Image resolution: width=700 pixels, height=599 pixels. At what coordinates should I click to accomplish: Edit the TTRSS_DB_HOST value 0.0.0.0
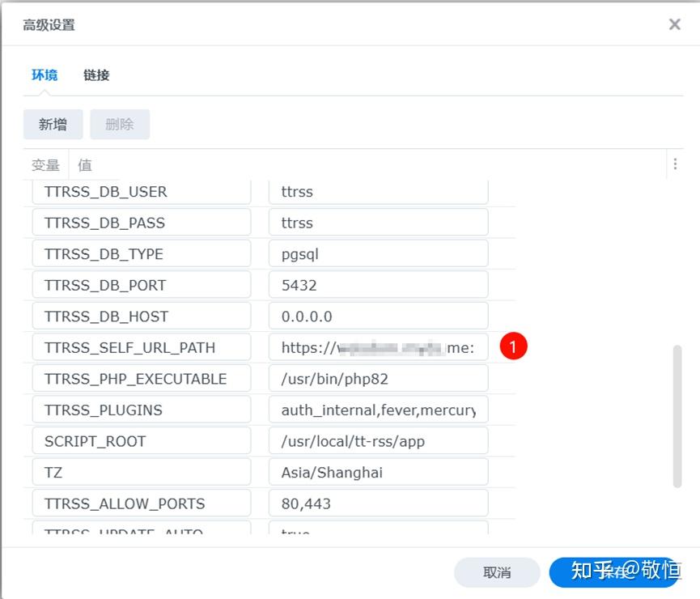tap(378, 316)
